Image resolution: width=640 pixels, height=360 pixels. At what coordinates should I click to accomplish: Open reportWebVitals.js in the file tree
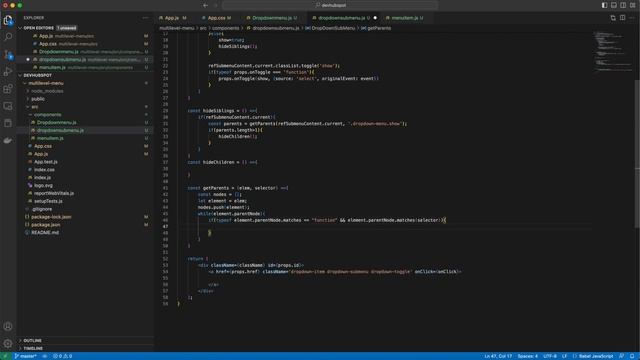(54, 193)
